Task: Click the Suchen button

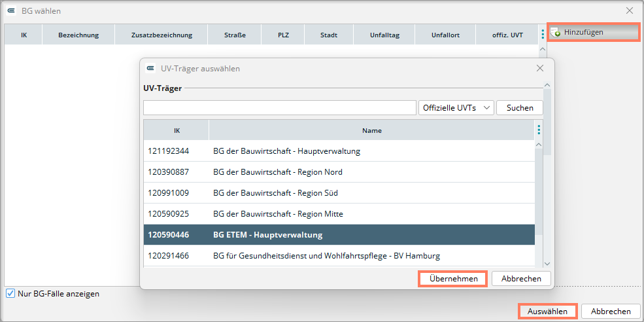Action: [520, 108]
